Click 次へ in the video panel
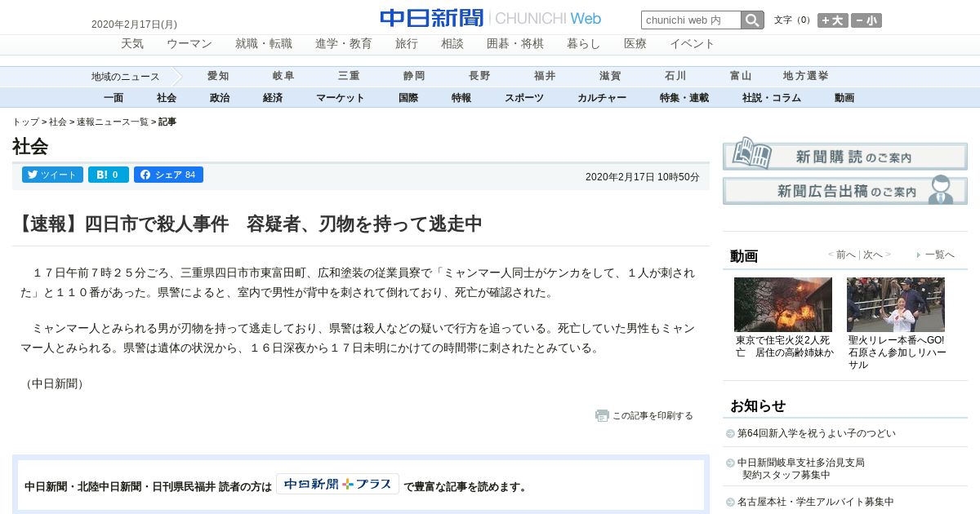The width and height of the screenshot is (980, 514). pos(873,255)
